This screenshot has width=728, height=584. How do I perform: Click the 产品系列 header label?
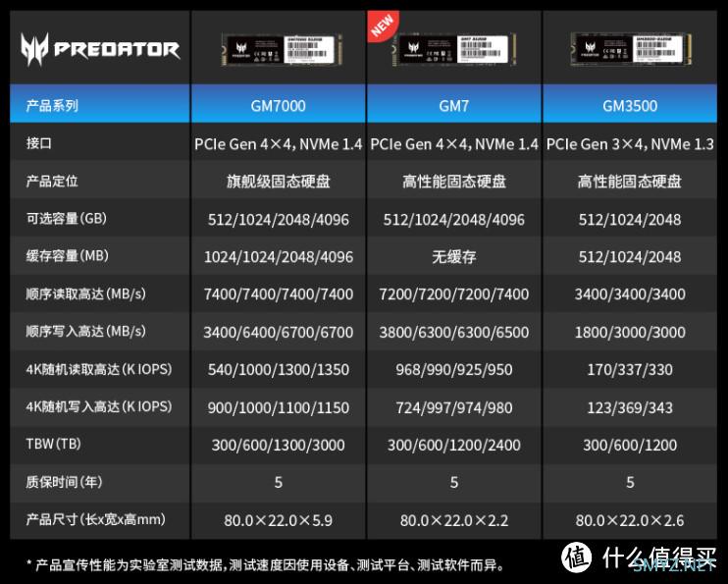tap(52, 106)
